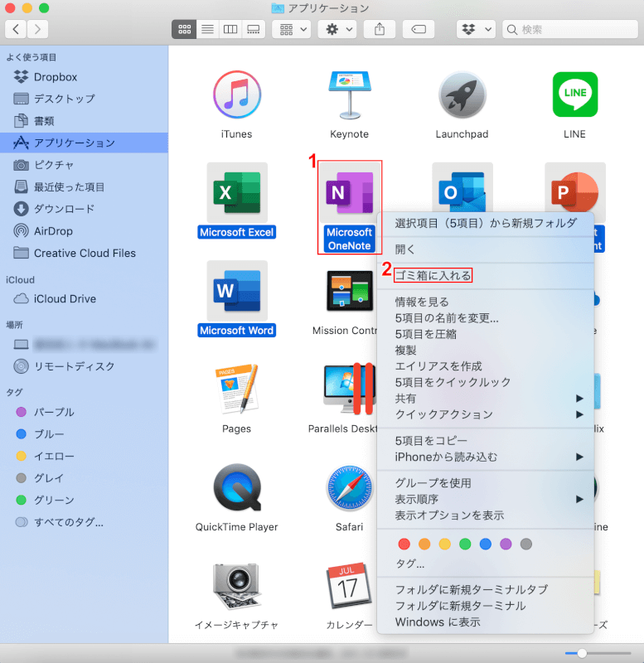Switch to icon view in toolbar
Screen dimensions: 644x663
184,29
